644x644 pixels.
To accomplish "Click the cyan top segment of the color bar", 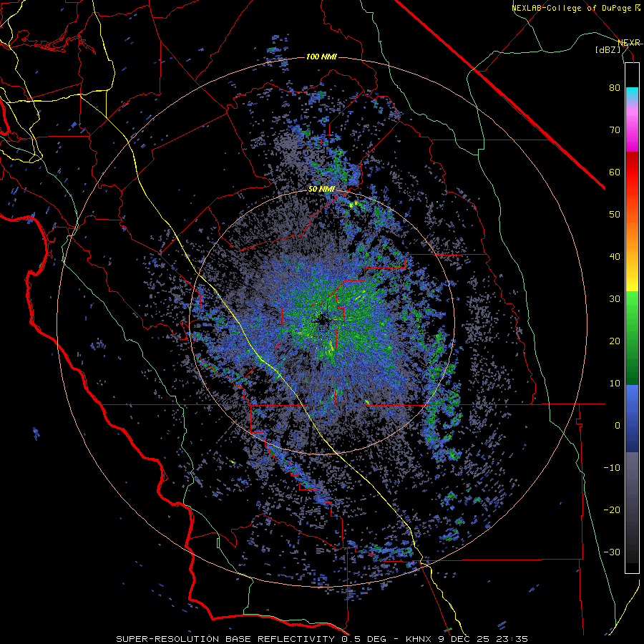I will coord(632,95).
